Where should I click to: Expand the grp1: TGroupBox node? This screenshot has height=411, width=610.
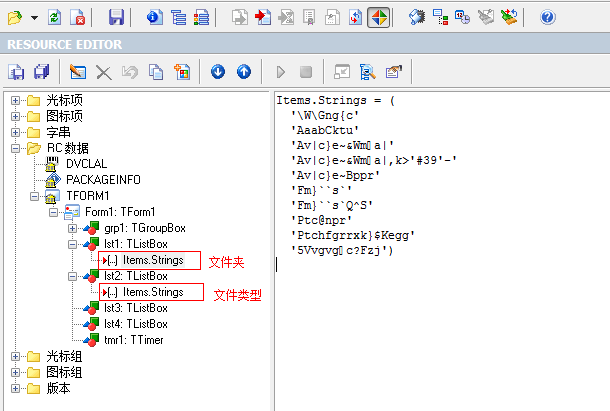[x=73, y=228]
